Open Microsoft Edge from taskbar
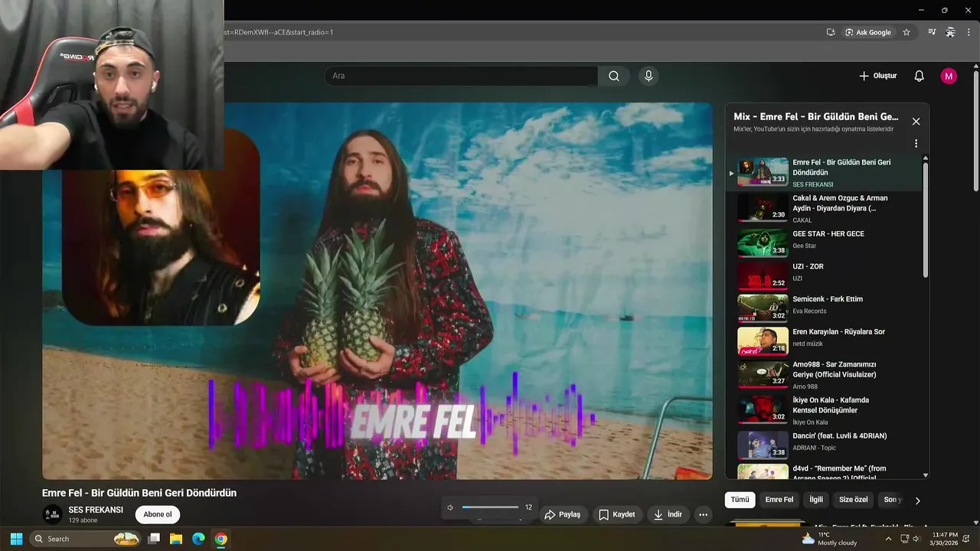The width and height of the screenshot is (980, 551). pos(198,539)
